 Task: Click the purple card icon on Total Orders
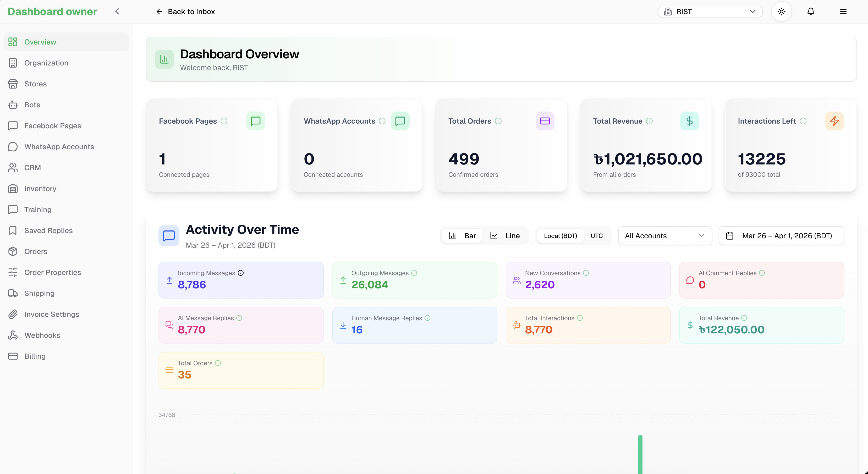(545, 121)
